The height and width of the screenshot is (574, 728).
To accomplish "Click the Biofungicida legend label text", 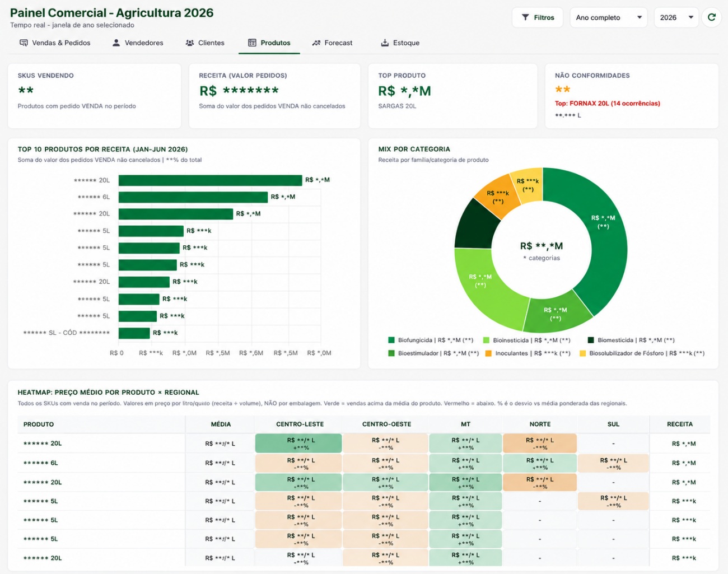I will 436,340.
